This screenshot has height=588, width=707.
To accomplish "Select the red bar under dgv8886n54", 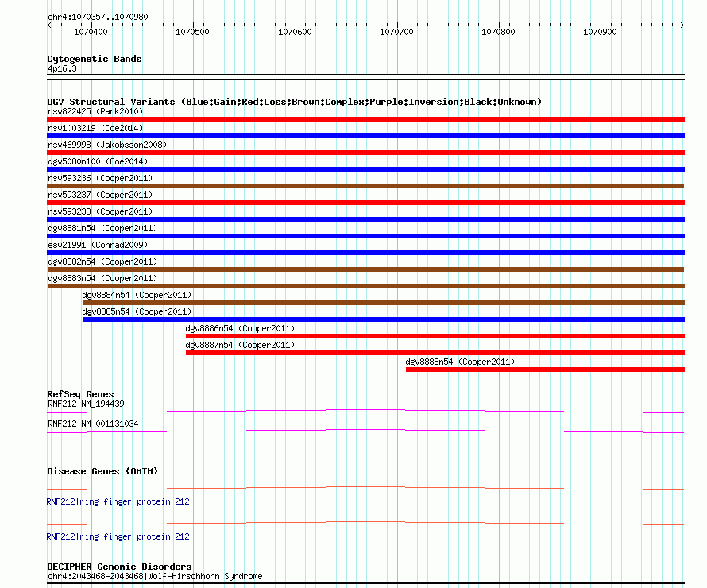I will tap(435, 336).
